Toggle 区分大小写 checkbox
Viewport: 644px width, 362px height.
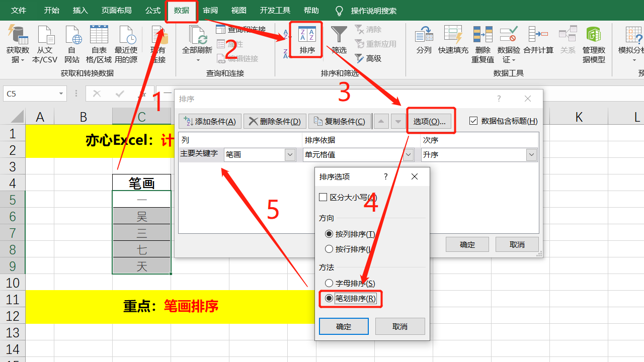(323, 198)
